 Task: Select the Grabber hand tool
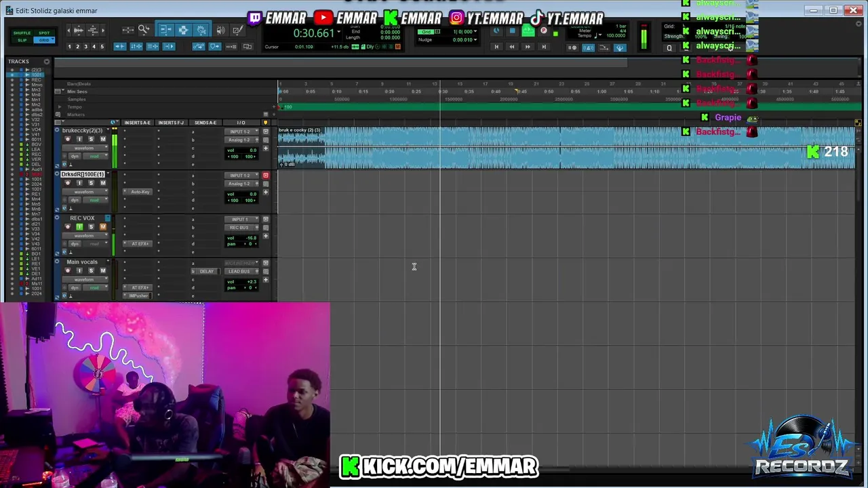click(201, 30)
